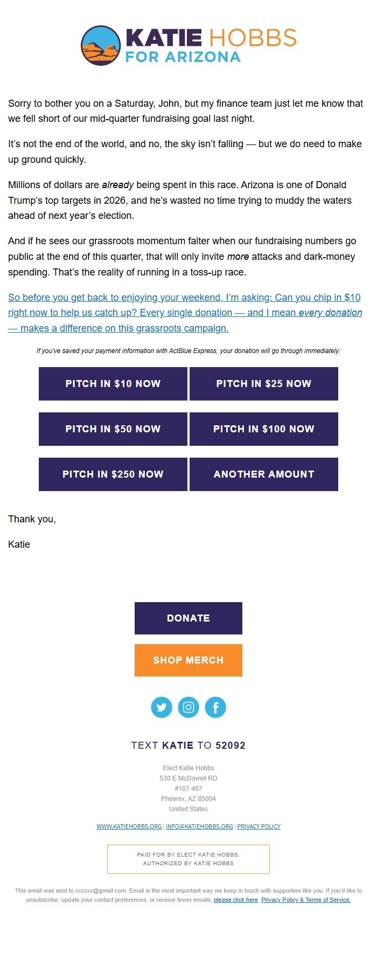This screenshot has width=377, height=980.
Task: Visit the WWW.KATIEHOBBS.ORG link
Action: pos(129,826)
